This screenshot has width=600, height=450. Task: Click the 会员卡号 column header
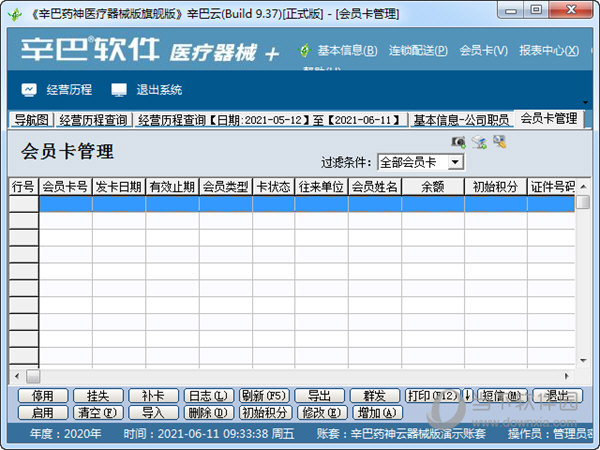(65, 187)
